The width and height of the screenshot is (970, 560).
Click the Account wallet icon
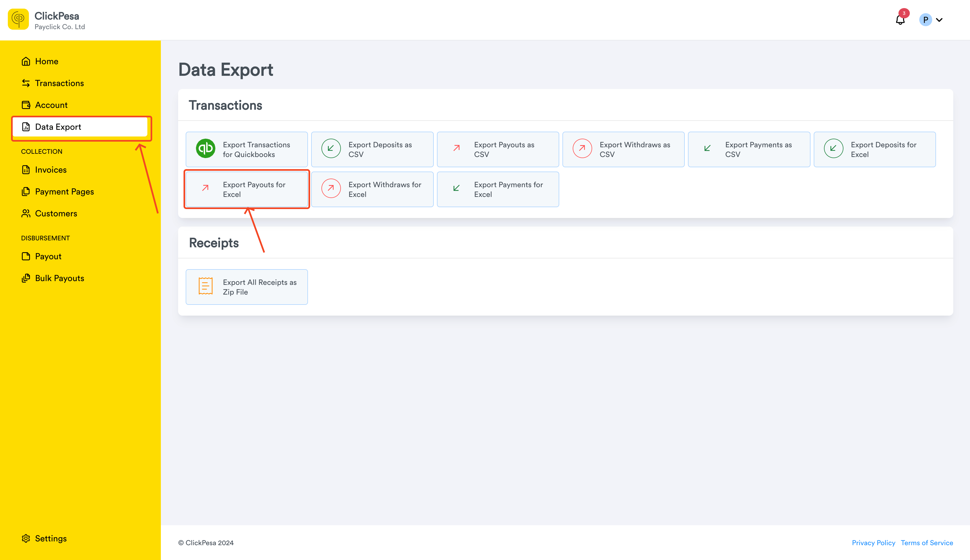click(x=26, y=105)
